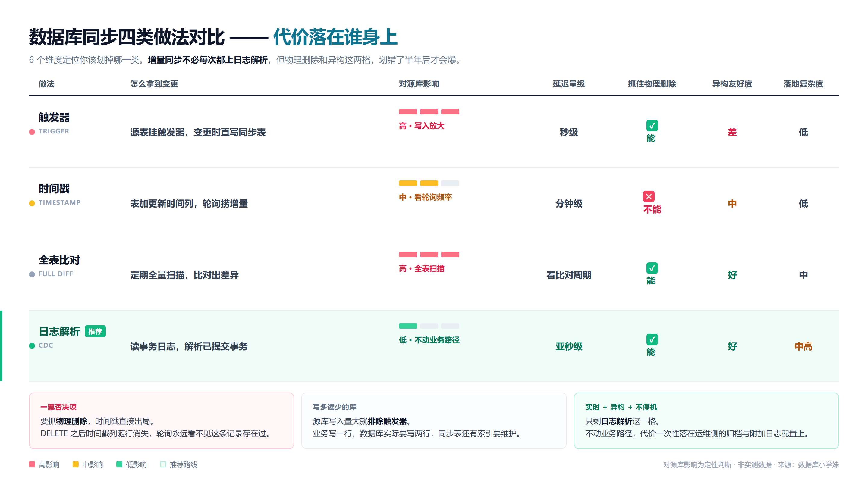Click the 异构友好度 column header
This screenshot has width=868, height=488.
[x=732, y=84]
